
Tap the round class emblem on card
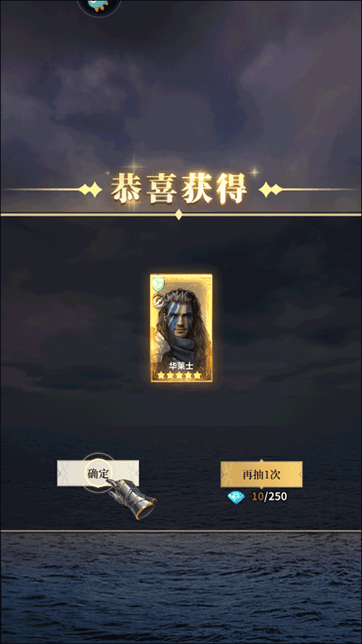tap(158, 300)
